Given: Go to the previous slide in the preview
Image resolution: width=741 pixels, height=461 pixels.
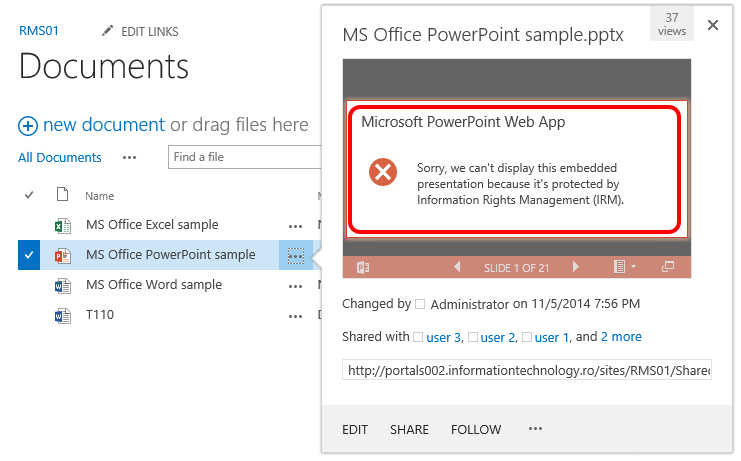Looking at the screenshot, I should click(x=457, y=267).
